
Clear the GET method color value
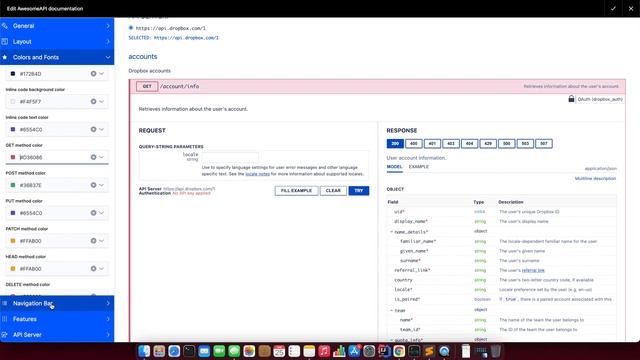(x=93, y=157)
